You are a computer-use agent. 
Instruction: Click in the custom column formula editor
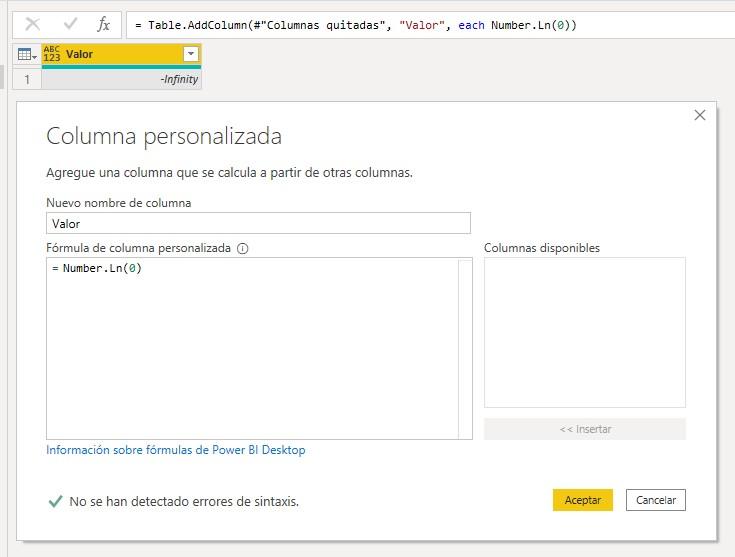(x=252, y=348)
